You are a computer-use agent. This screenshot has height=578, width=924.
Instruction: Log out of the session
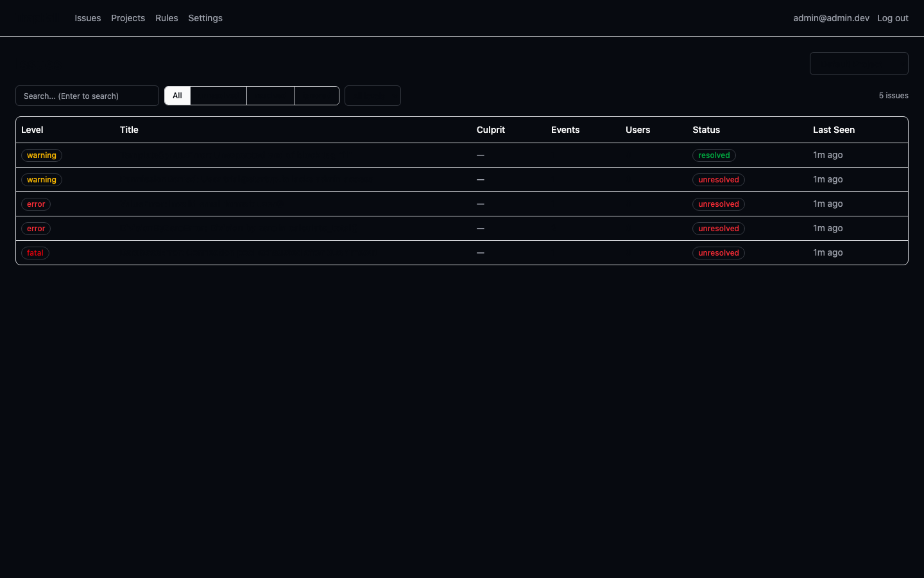tap(893, 18)
